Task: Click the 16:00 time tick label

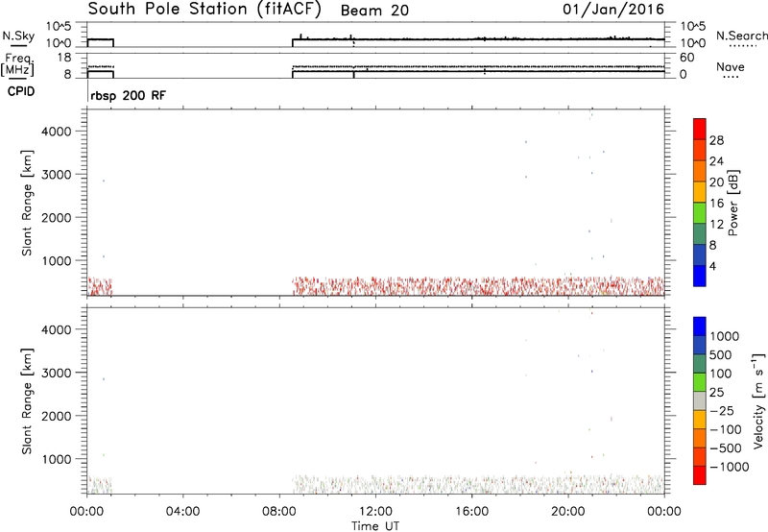Action: (471, 512)
